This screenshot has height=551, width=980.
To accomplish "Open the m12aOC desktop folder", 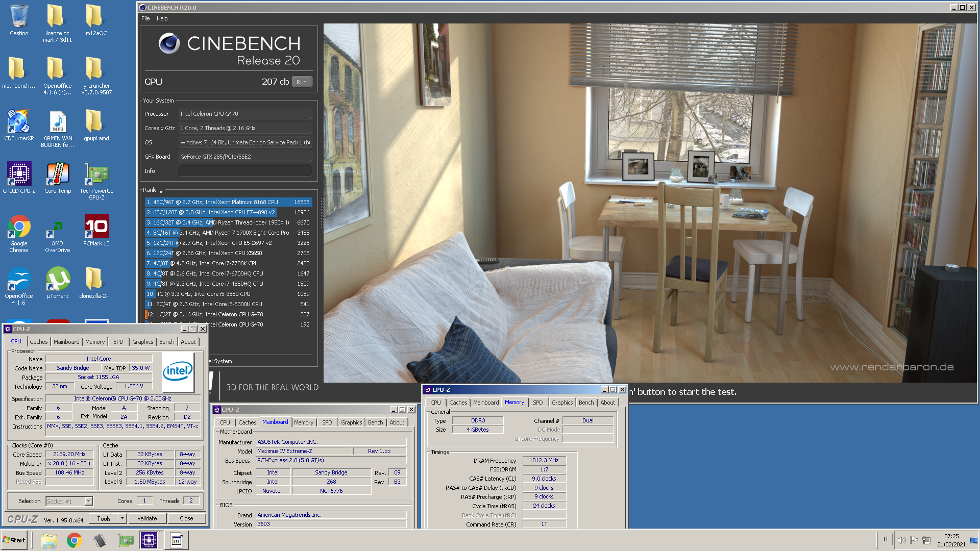I will click(96, 20).
